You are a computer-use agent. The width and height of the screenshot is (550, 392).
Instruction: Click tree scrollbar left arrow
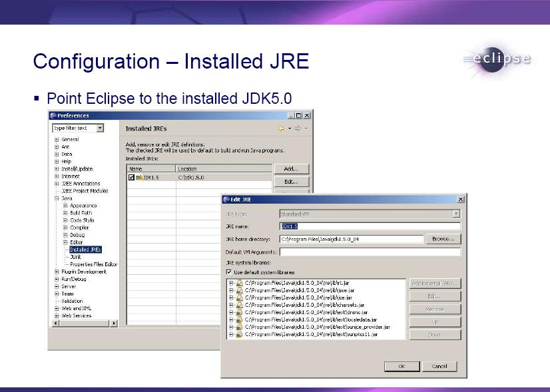(56, 323)
